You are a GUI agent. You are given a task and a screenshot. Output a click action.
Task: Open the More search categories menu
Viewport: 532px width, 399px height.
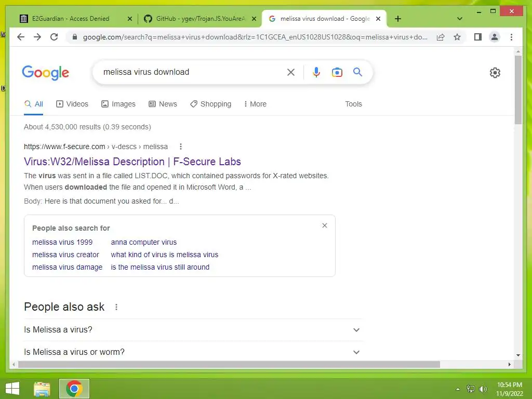pos(255,104)
